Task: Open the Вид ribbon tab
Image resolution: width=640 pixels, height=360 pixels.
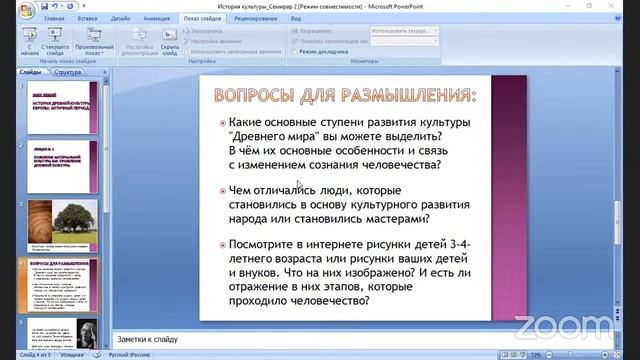Action: (x=296, y=18)
